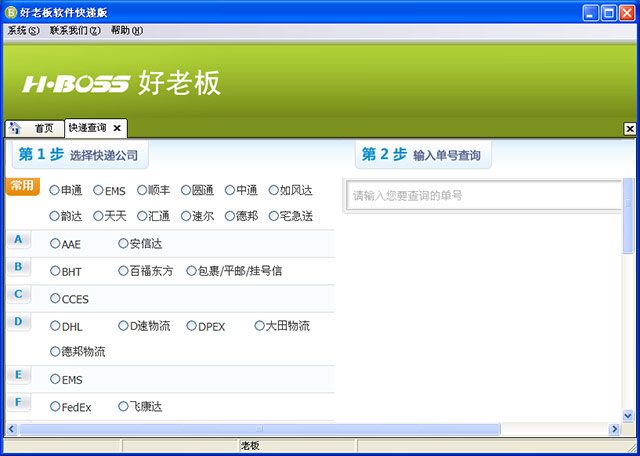Viewport: 640px width, 456px height.
Task: Select the 中通 radio button
Action: click(x=230, y=190)
